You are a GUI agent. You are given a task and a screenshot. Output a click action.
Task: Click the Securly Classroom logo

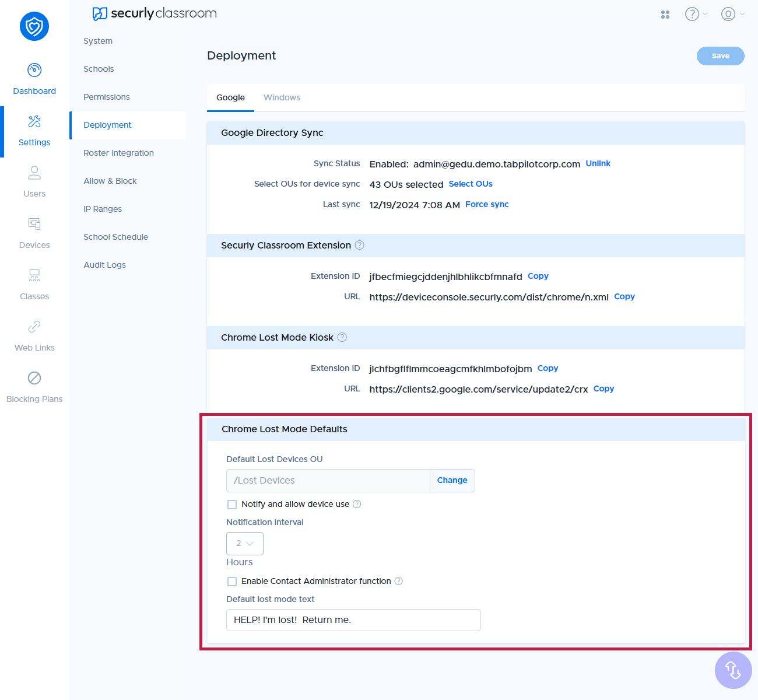(x=155, y=13)
